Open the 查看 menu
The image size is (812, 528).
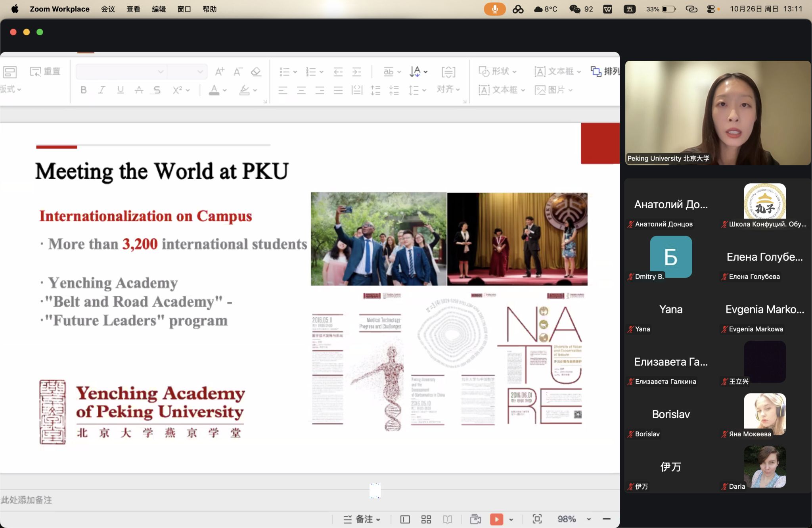pyautogui.click(x=133, y=9)
